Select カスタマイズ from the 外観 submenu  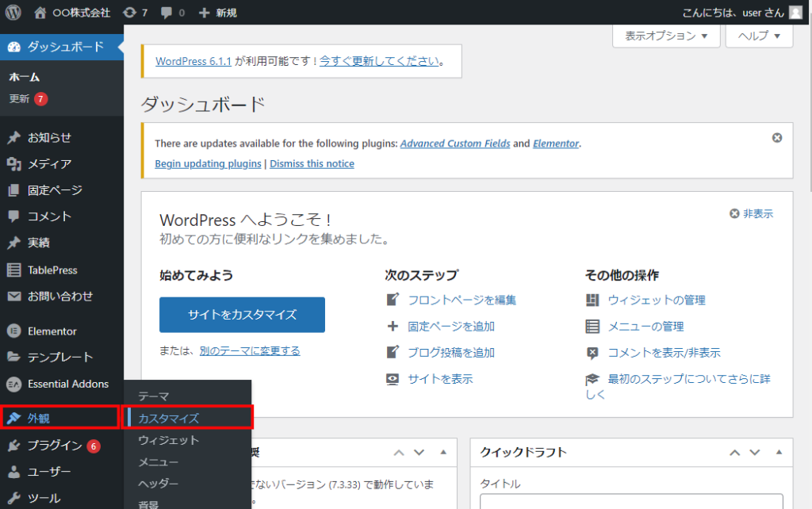click(168, 418)
